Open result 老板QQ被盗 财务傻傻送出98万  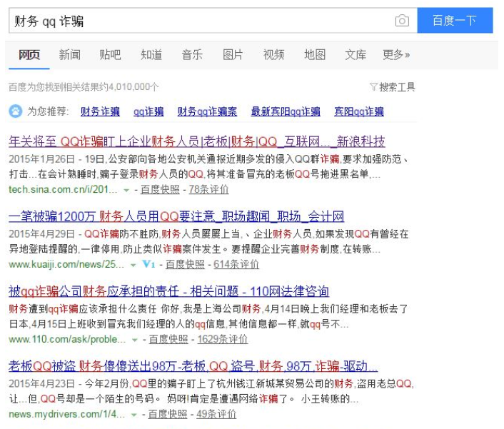tap(193, 366)
